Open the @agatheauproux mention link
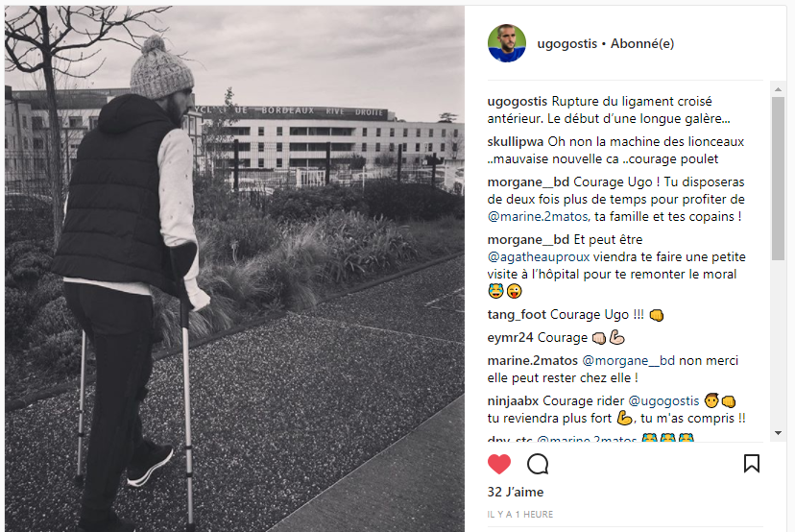Screen dimensions: 795x532 [539, 257]
